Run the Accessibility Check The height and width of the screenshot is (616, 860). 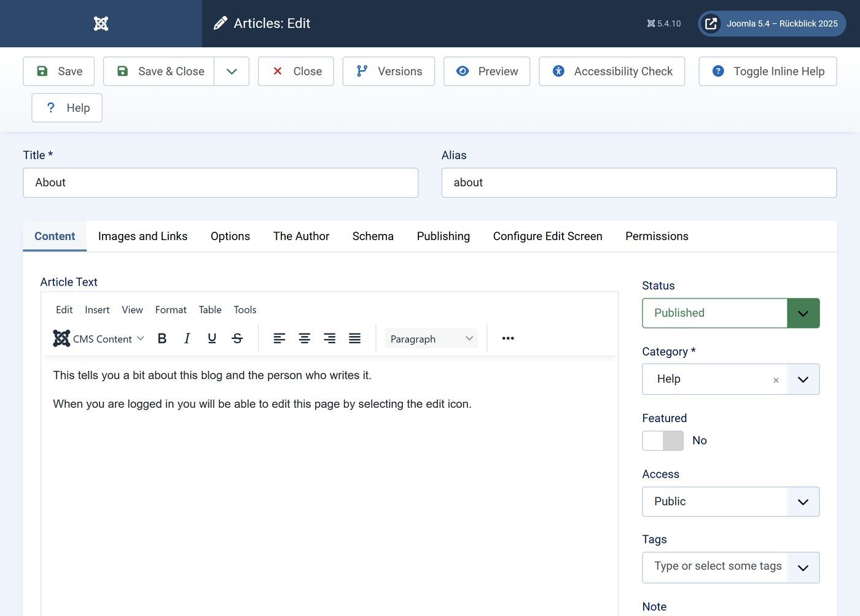pos(612,71)
